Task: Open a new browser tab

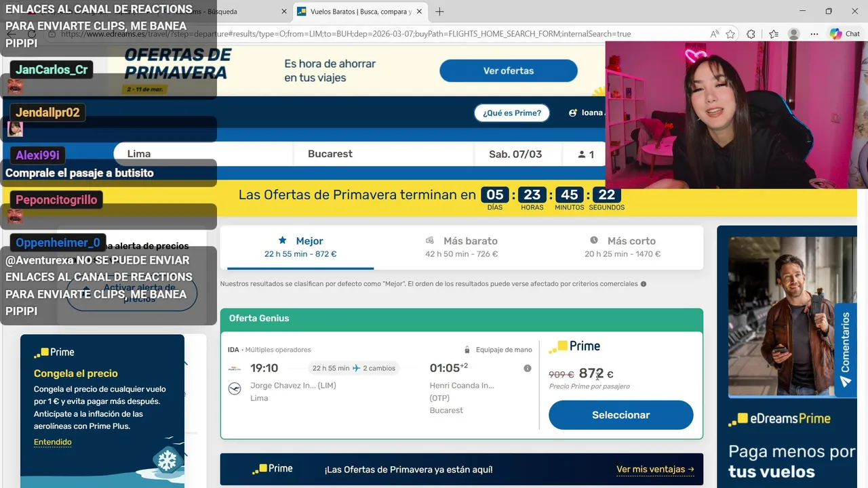Action: click(439, 12)
